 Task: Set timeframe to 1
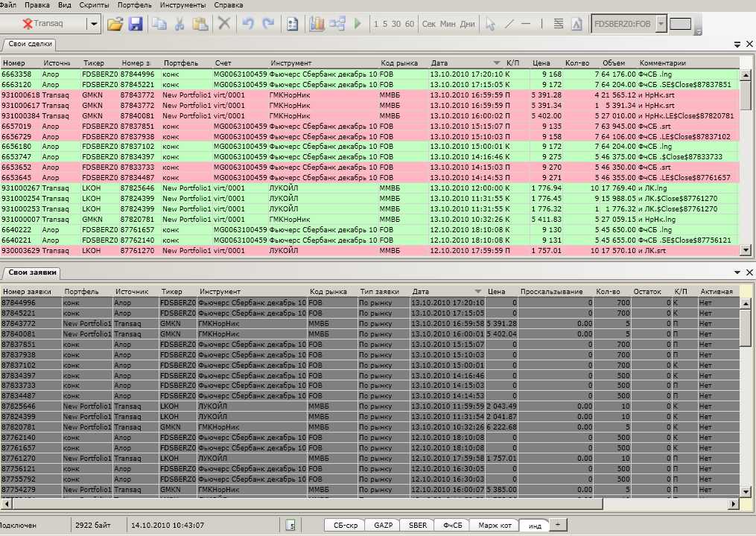(376, 24)
